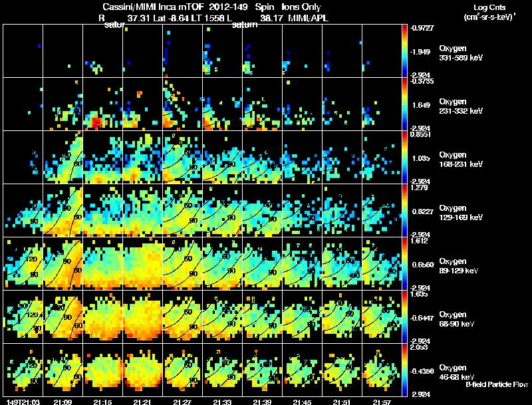This screenshot has width=532, height=405.
Task: Click the Cassini/MIMI Inca mTOF title text
Action: [153, 7]
